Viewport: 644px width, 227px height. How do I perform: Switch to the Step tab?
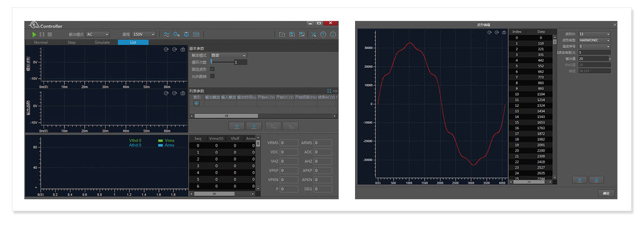point(71,42)
